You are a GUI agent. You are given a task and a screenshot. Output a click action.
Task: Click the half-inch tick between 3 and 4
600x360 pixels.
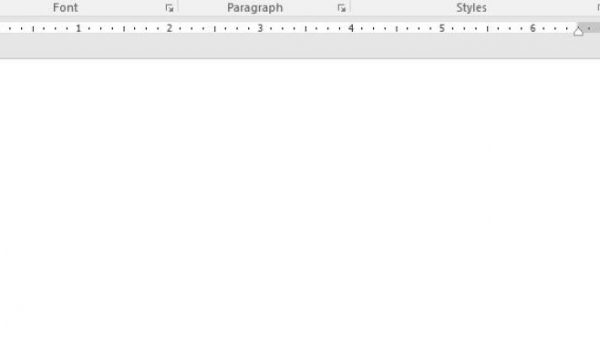[x=306, y=29]
